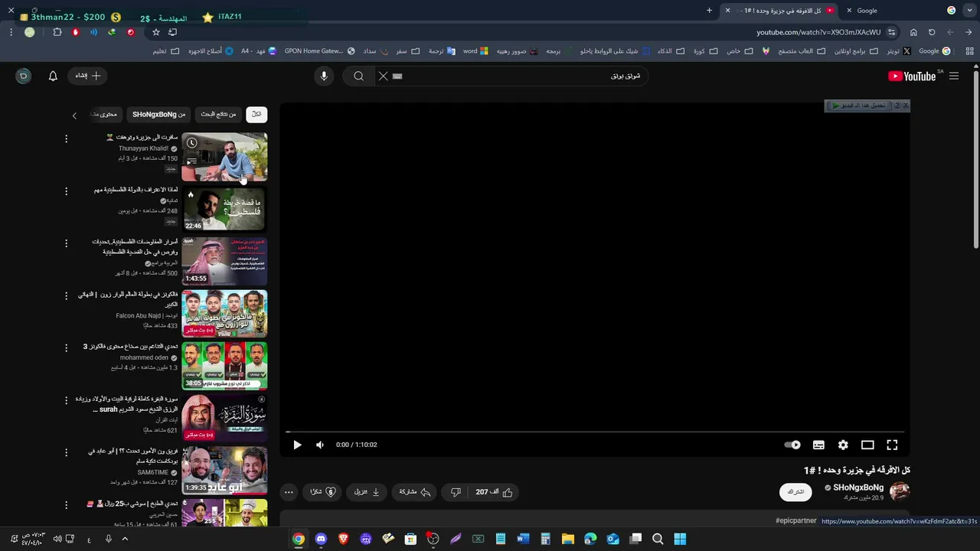Open Discord from the taskbar
Screen dimensions: 980x551
(321, 539)
